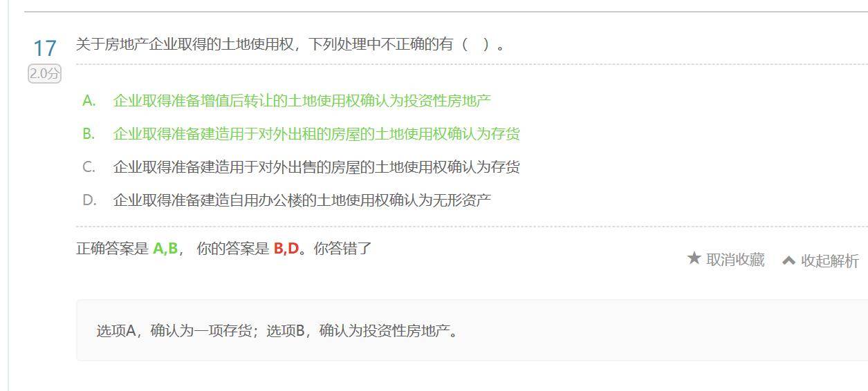Select option letter D
The image size is (868, 391).
[89, 200]
